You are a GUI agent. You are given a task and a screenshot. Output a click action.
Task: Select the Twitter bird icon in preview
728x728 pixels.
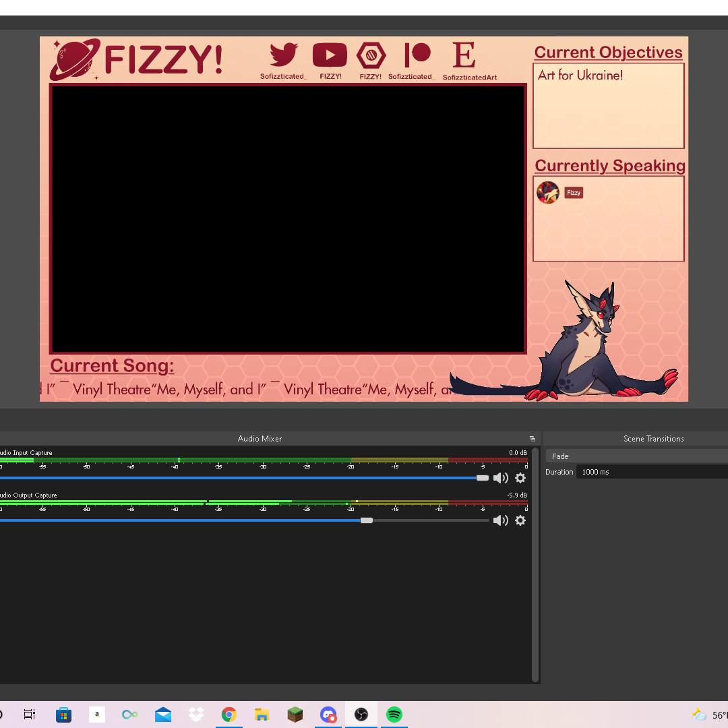tap(284, 55)
